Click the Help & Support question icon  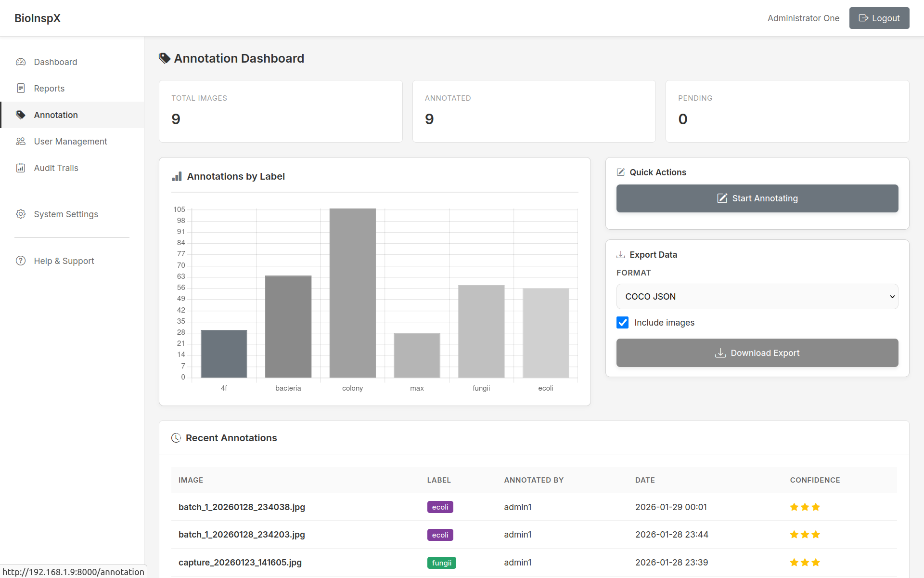21,261
